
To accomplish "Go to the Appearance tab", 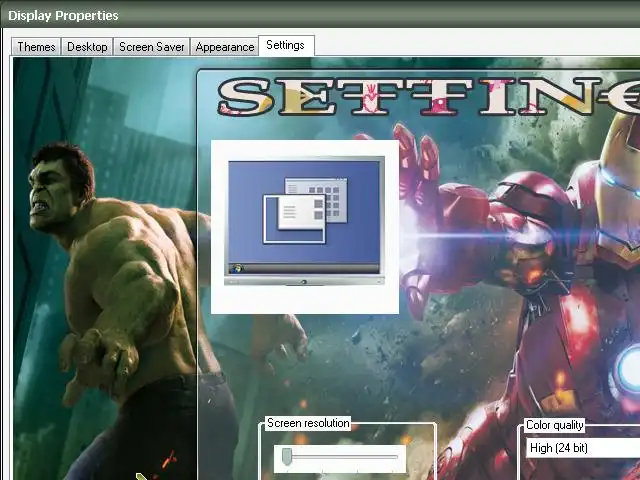I will tap(224, 47).
